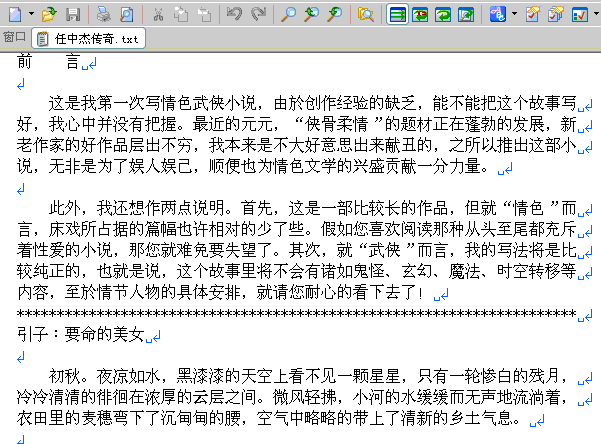This screenshot has width=601, height=444.
Task: Click the heading 引子：要命的美女
Action: (81, 334)
